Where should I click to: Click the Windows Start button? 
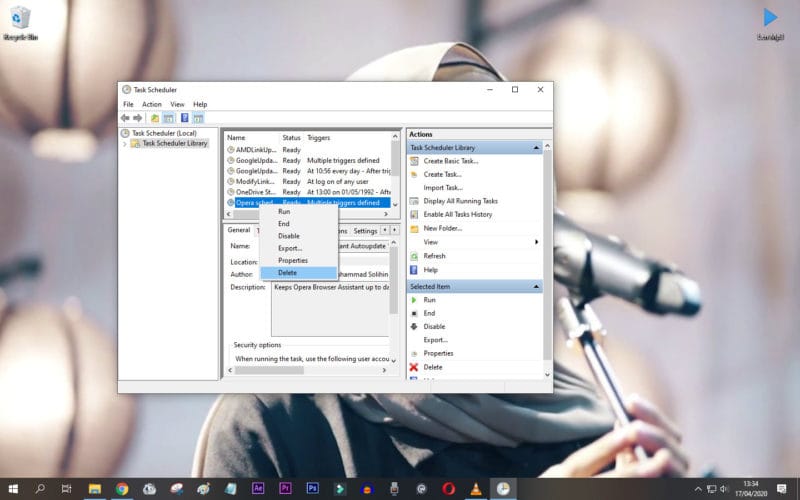click(13, 489)
